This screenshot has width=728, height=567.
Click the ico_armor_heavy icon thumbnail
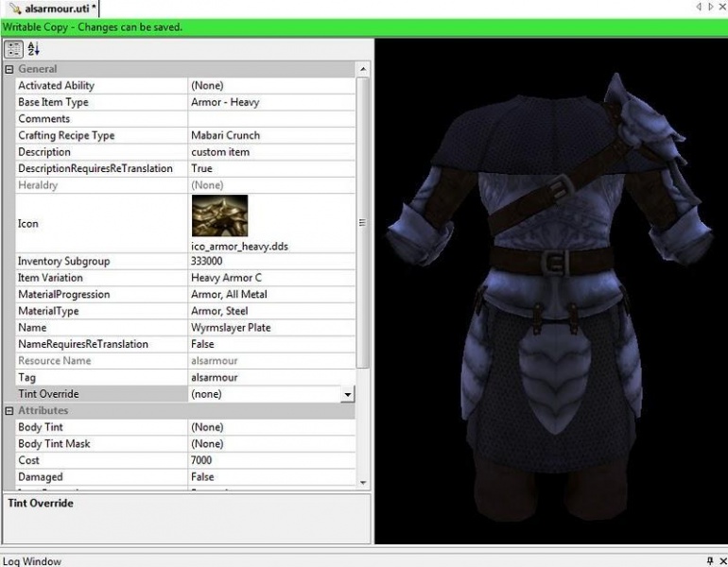pos(219,215)
